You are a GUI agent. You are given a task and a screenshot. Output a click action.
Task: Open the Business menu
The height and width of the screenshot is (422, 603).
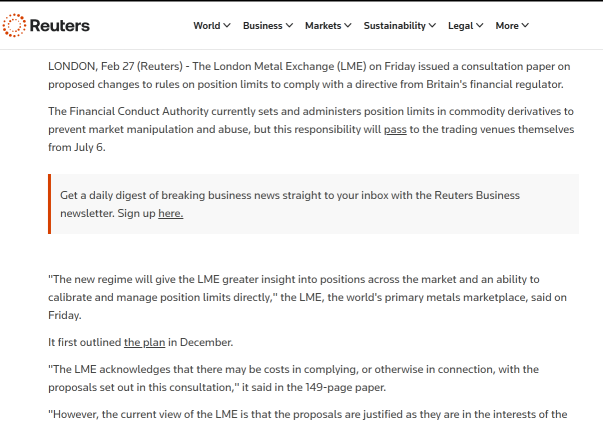click(x=268, y=25)
